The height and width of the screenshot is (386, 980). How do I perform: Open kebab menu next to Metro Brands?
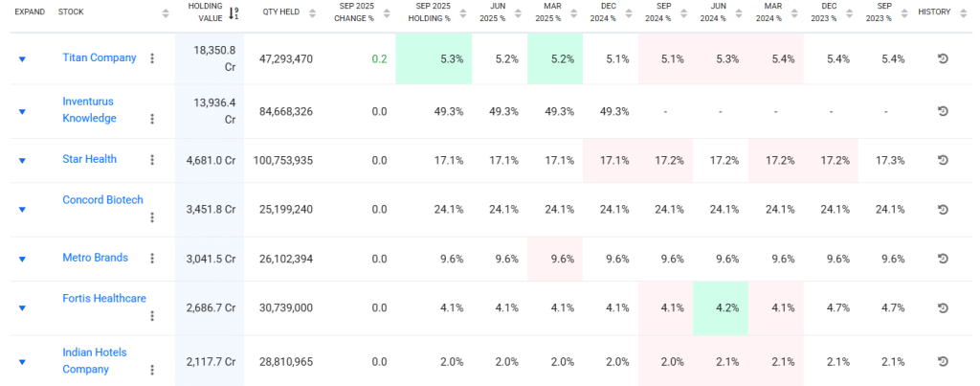[x=152, y=259]
